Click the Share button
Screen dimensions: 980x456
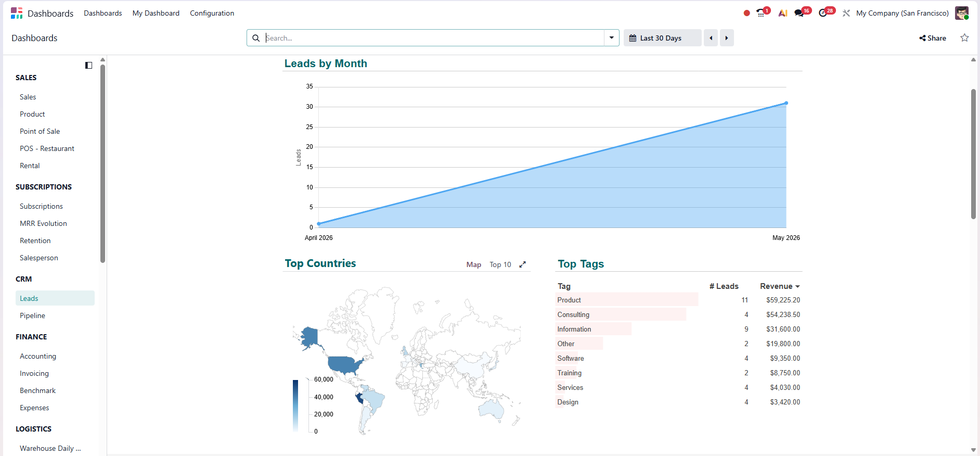pos(933,38)
